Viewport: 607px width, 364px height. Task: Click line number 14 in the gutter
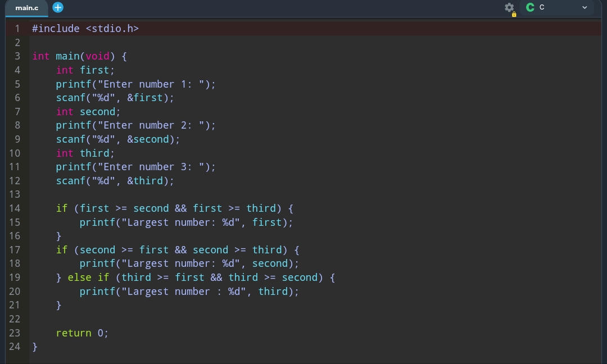pos(15,208)
